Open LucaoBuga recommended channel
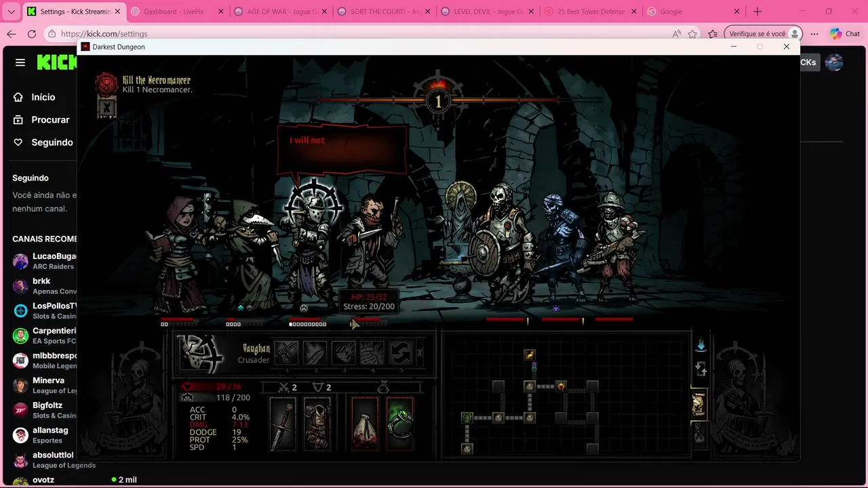 pyautogui.click(x=45, y=261)
